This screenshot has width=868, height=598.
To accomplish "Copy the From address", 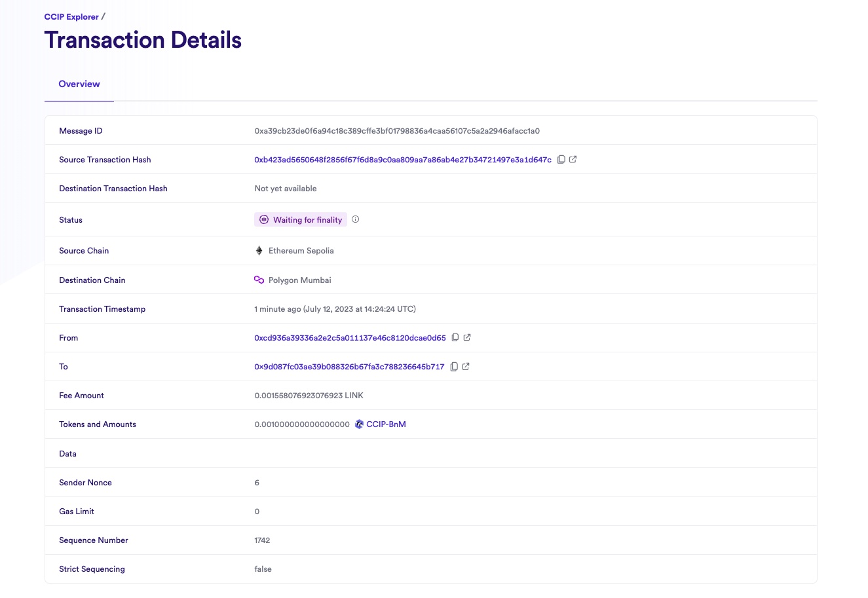I will click(x=455, y=337).
